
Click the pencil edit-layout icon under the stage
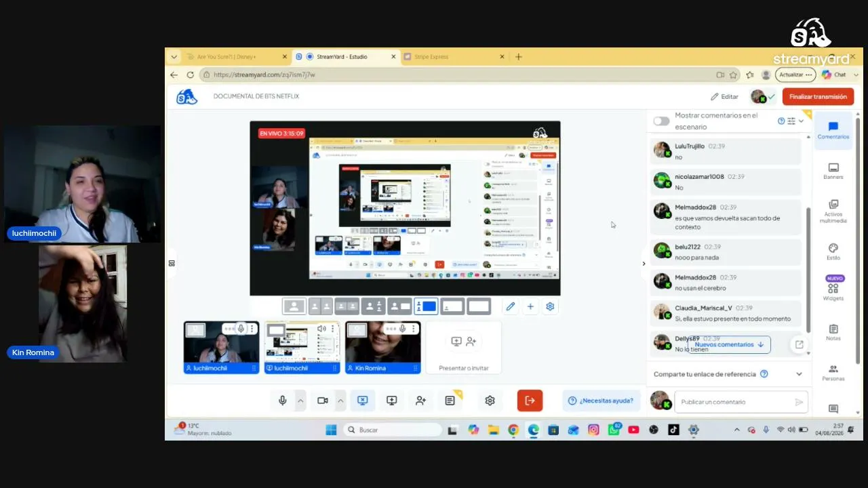(511, 306)
